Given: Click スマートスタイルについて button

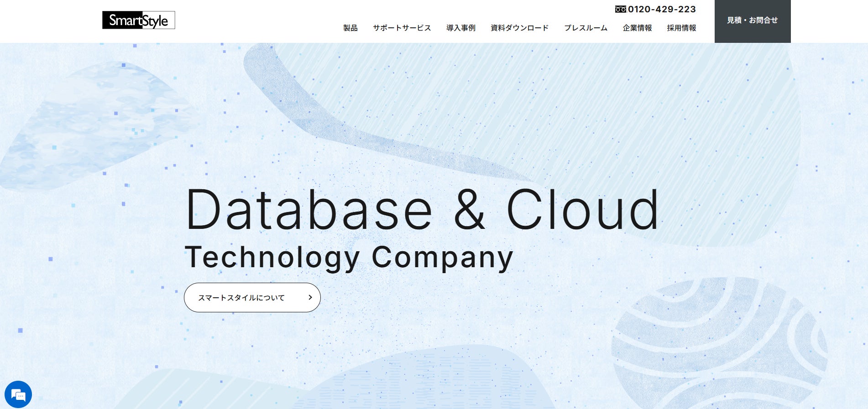Looking at the screenshot, I should tap(252, 297).
